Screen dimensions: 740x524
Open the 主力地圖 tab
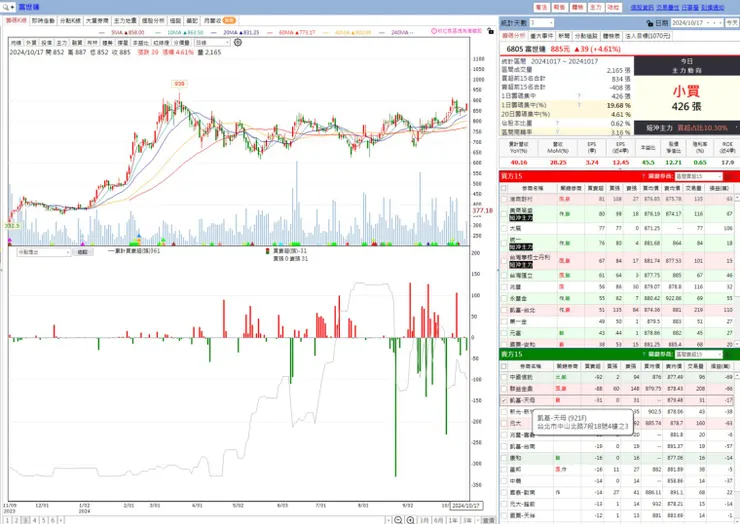pyautogui.click(x=125, y=21)
